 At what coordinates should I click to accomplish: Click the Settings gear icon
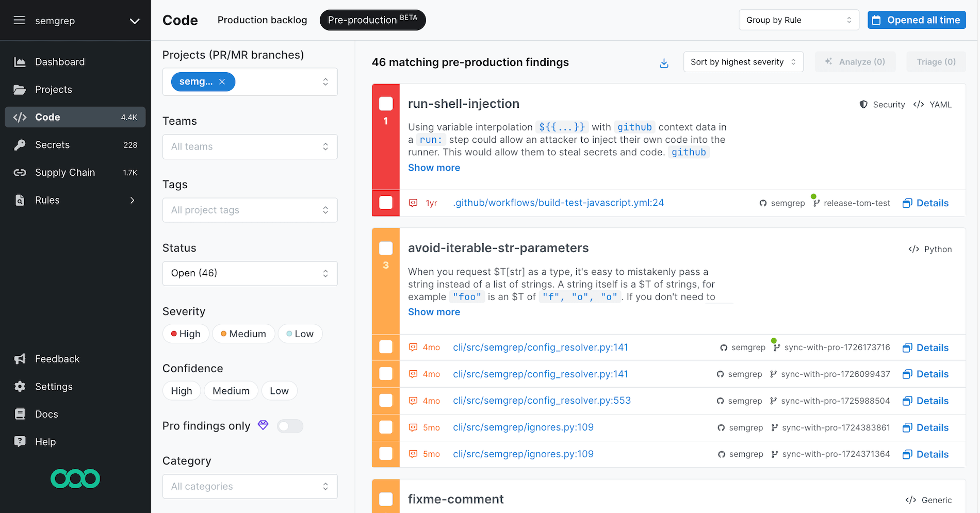pos(20,387)
